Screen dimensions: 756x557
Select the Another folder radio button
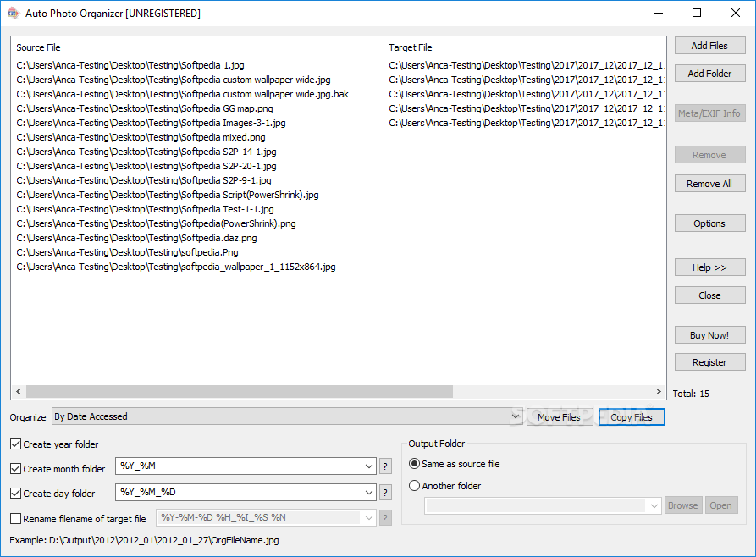pyautogui.click(x=413, y=484)
